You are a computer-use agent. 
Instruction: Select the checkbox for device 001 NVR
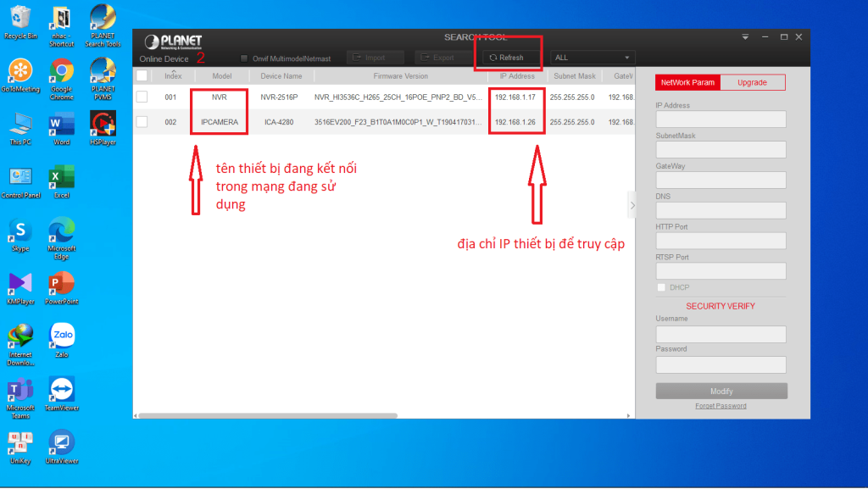click(142, 97)
